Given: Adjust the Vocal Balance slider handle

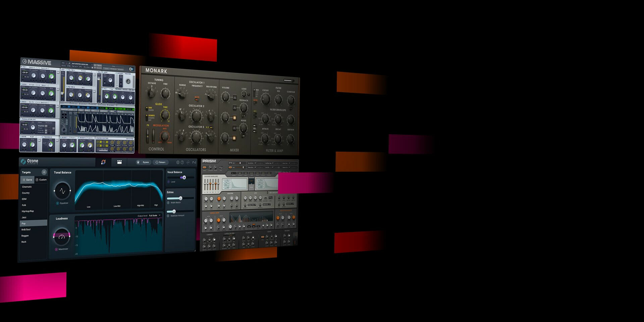Looking at the screenshot, I should click(x=184, y=177).
